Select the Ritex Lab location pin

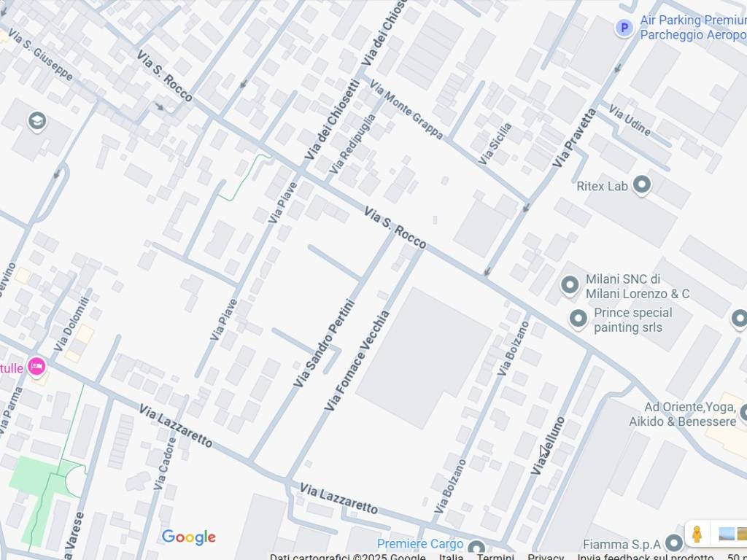coord(642,185)
